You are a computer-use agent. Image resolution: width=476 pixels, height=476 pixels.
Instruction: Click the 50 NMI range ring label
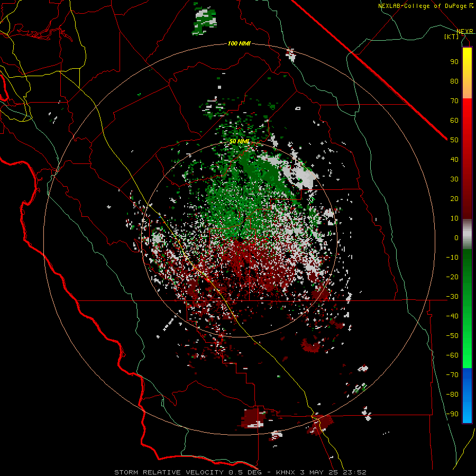[239, 141]
